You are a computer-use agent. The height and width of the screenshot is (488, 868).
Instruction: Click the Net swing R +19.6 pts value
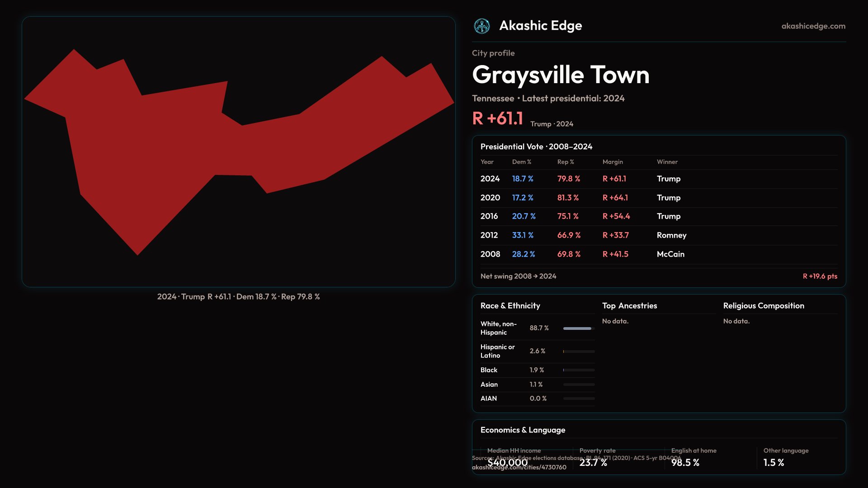(820, 276)
